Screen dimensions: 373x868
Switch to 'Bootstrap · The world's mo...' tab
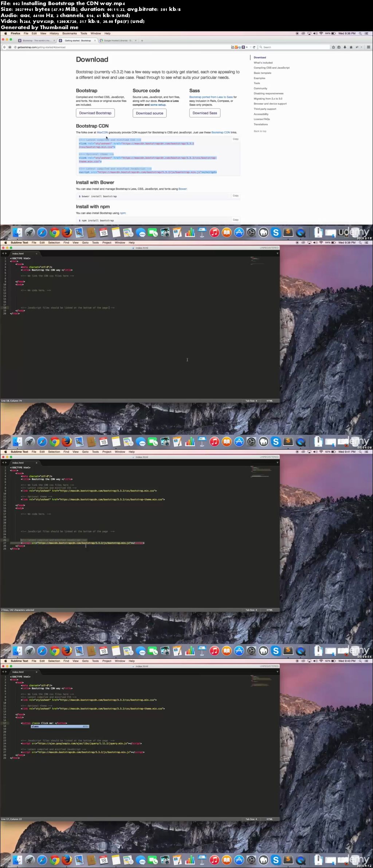(x=36, y=41)
